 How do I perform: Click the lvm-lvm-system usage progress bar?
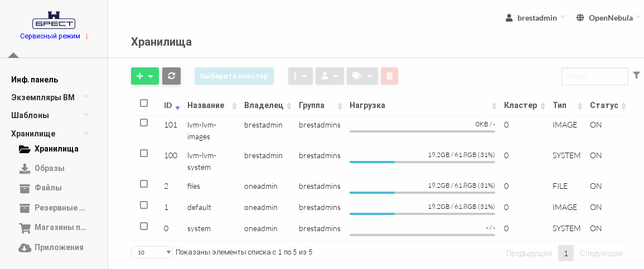pyautogui.click(x=422, y=162)
